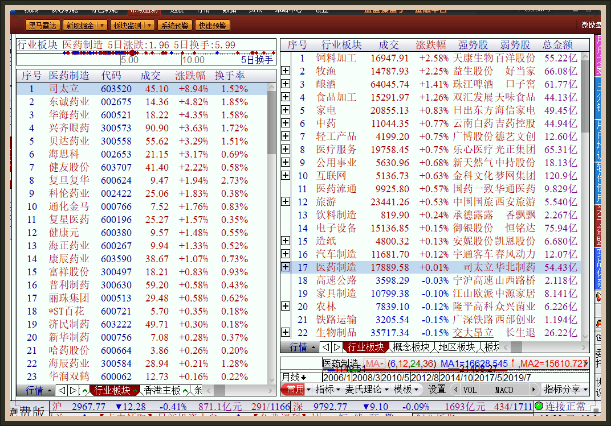Click strong stock 云南白药
The image size is (611, 426).
pos(473,123)
